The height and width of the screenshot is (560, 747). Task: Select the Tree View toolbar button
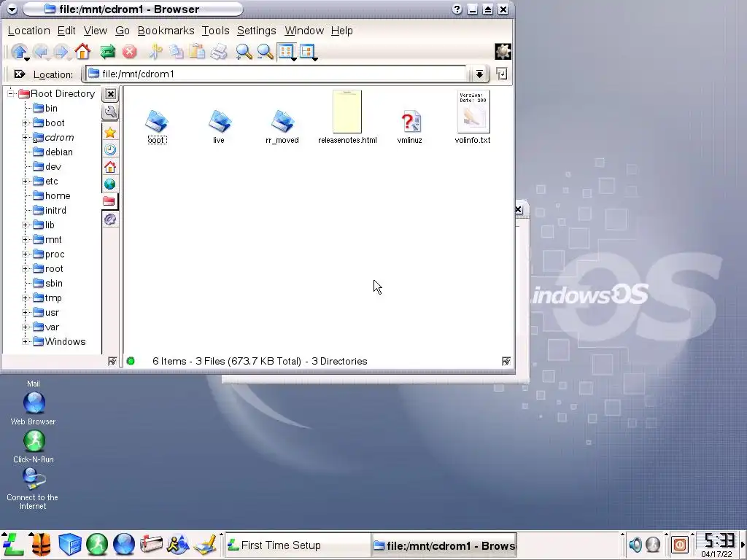[x=308, y=52]
